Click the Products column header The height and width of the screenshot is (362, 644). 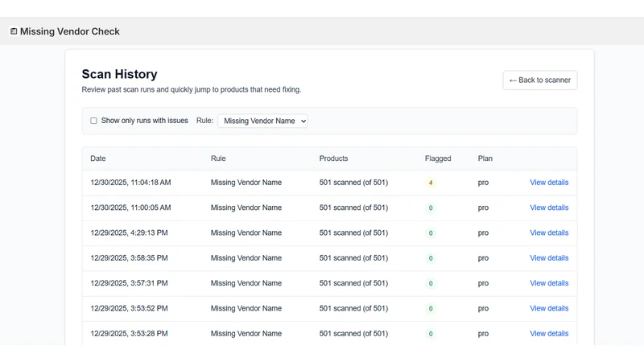point(333,158)
